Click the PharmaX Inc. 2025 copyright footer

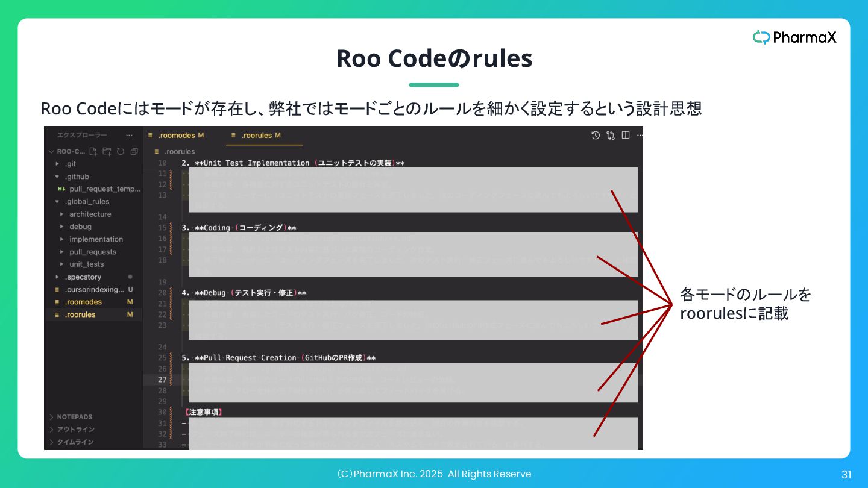click(433, 474)
